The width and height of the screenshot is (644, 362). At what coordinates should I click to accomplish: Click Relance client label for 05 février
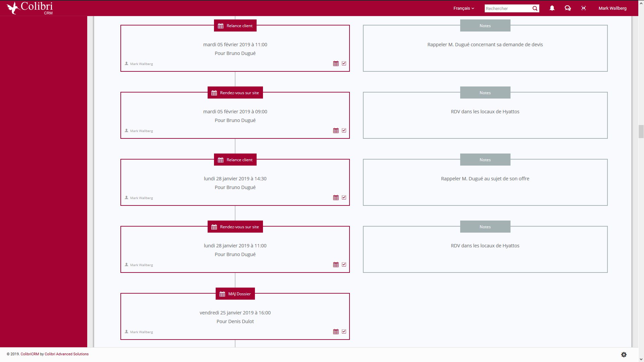coord(235,26)
